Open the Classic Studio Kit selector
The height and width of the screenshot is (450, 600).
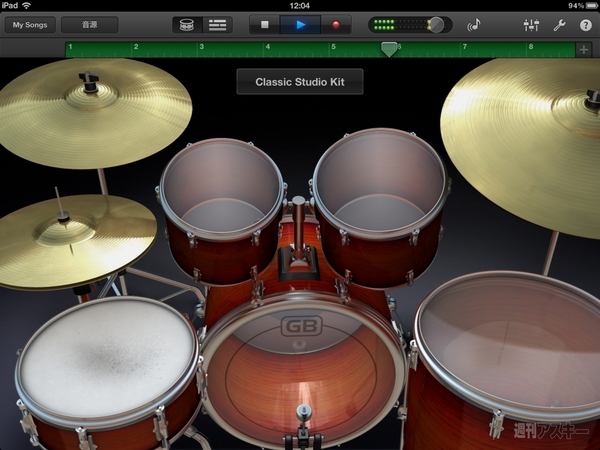[300, 82]
